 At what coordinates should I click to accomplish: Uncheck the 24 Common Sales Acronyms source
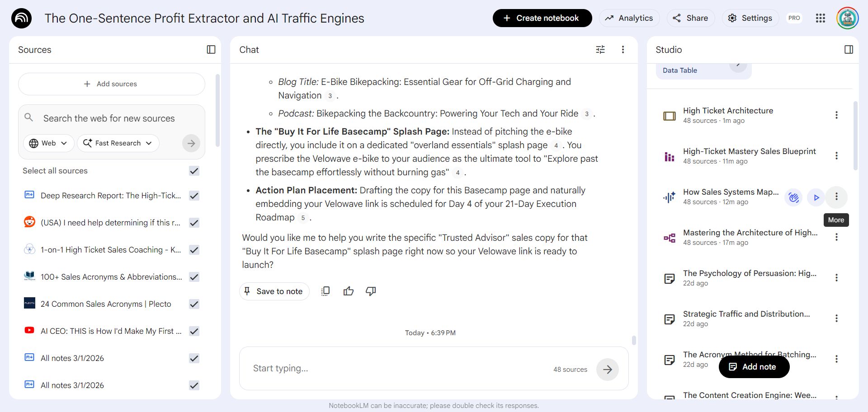[x=194, y=304]
